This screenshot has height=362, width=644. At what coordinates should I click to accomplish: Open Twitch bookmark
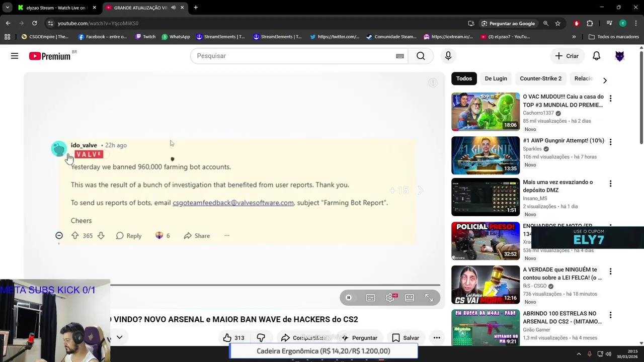pos(145,37)
